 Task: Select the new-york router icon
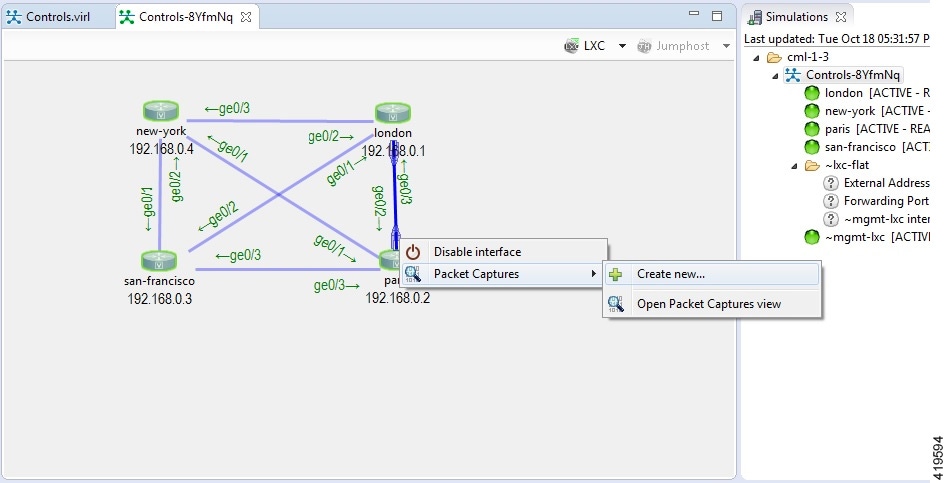(161, 111)
